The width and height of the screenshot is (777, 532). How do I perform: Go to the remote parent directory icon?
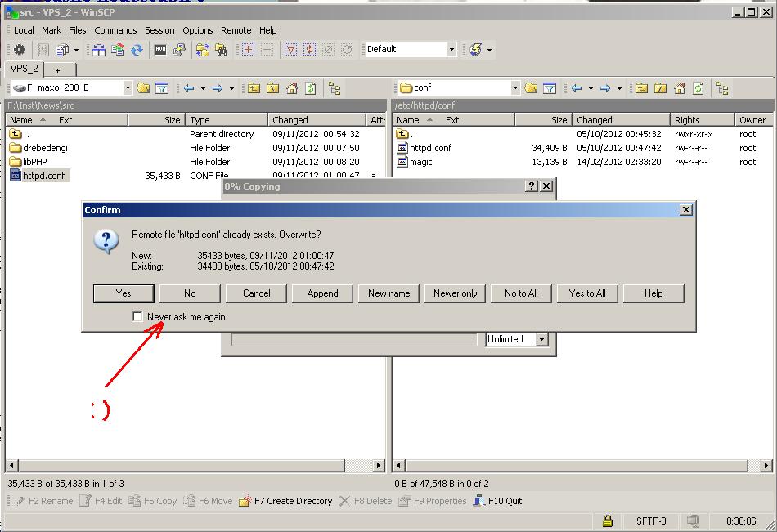click(x=641, y=88)
